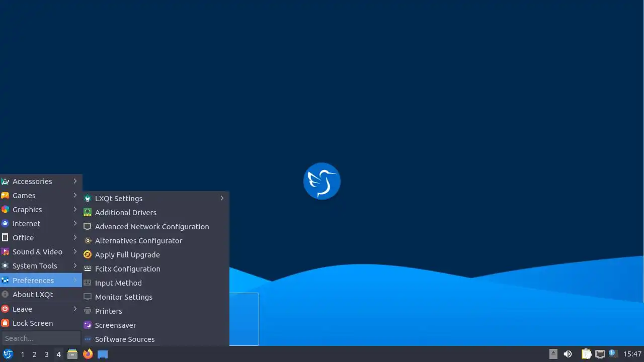The height and width of the screenshot is (362, 644).
Task: Click the 15:47 clock in the panel
Action: pyautogui.click(x=632, y=354)
